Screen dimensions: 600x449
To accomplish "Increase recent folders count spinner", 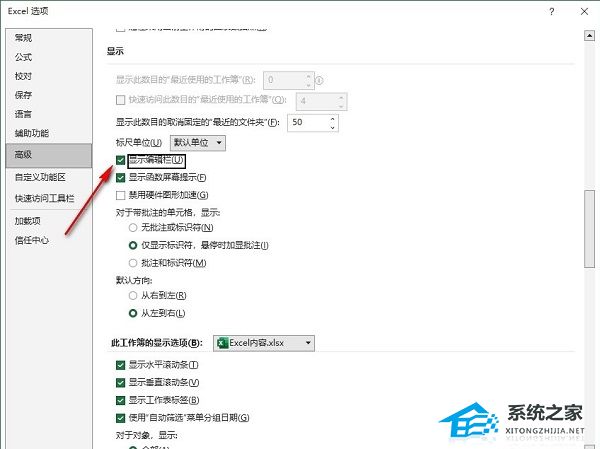I will coord(332,119).
